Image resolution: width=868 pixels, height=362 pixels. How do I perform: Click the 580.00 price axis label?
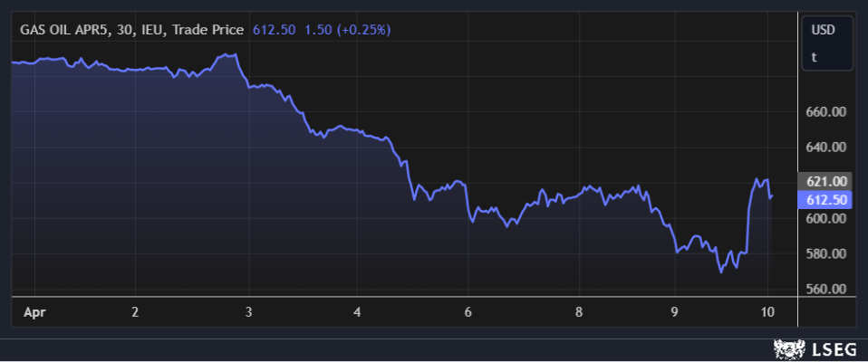825,253
